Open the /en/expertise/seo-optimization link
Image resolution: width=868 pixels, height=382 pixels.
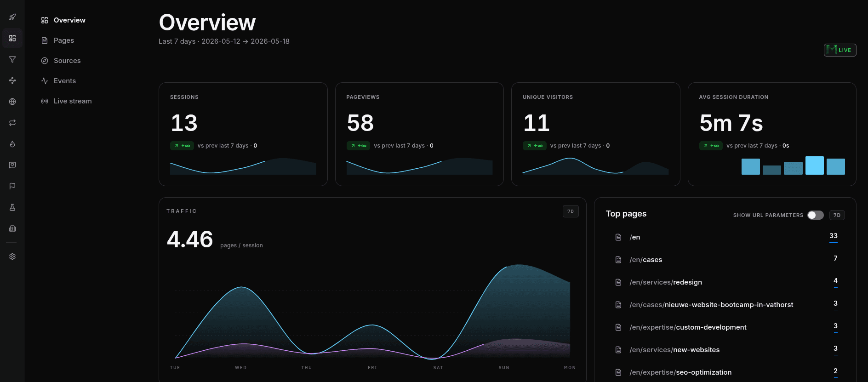(680, 372)
